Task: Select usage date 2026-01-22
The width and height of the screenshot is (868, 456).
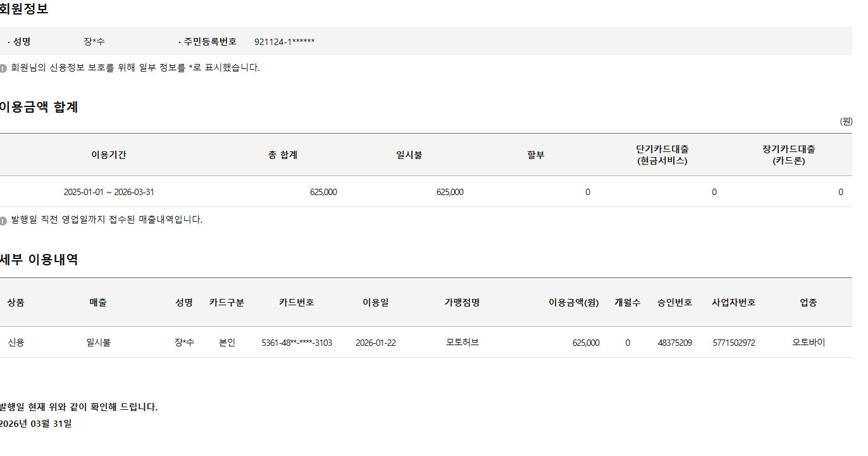Action: (x=376, y=343)
